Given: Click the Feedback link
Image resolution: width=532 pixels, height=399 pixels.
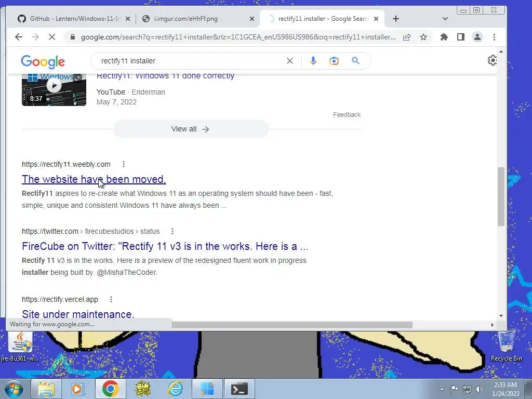Looking at the screenshot, I should (347, 115).
